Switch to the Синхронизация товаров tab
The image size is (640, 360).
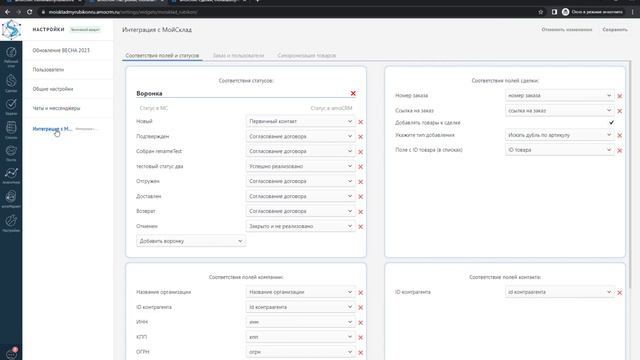click(x=307, y=56)
